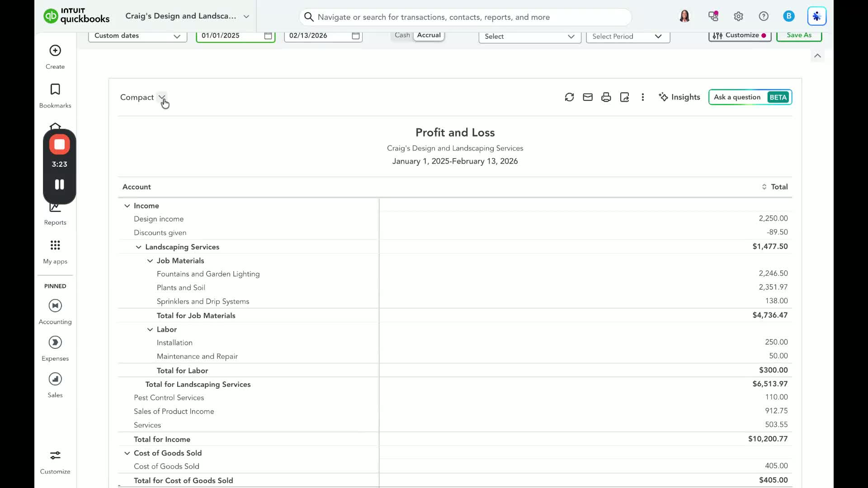Collapse the Income section
The width and height of the screenshot is (868, 488).
[127, 206]
